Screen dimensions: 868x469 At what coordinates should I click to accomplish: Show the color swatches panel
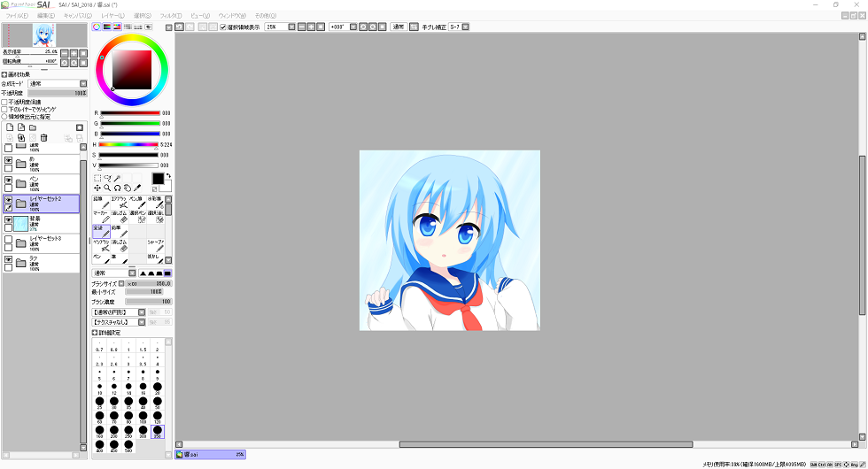[138, 27]
